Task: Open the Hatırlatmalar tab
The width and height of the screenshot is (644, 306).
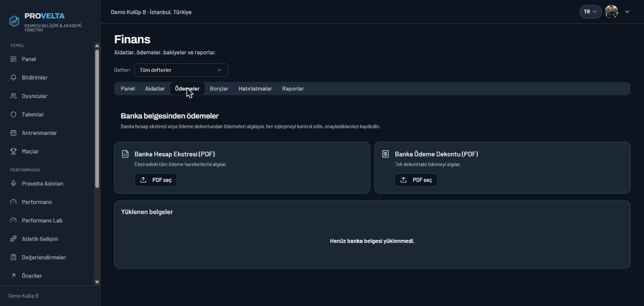Action: click(x=255, y=88)
